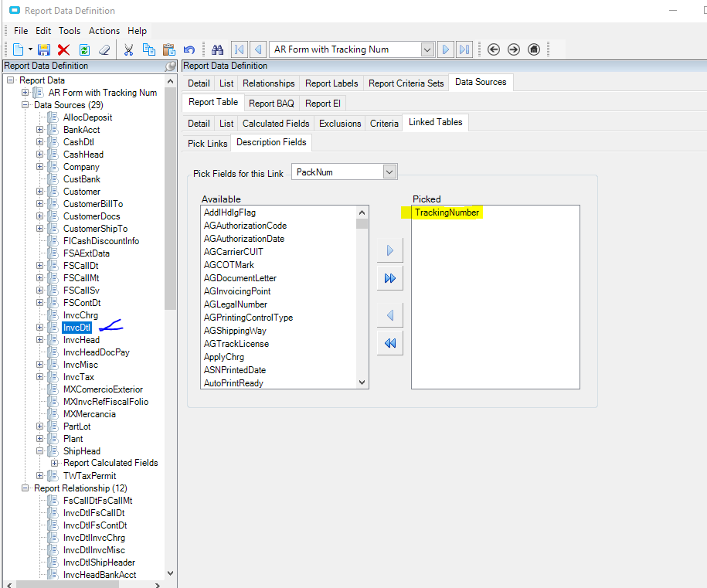Viewport: 707px width, 588px height.
Task: Click the Available list scroll-up arrow
Action: tap(362, 212)
